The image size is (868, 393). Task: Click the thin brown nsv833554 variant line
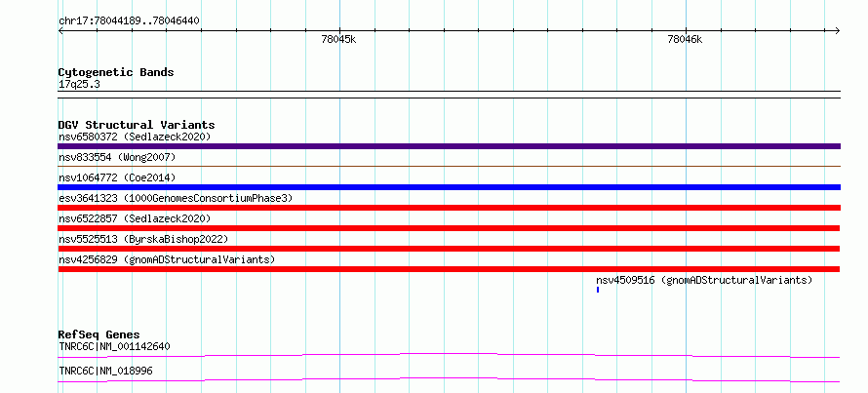449,166
